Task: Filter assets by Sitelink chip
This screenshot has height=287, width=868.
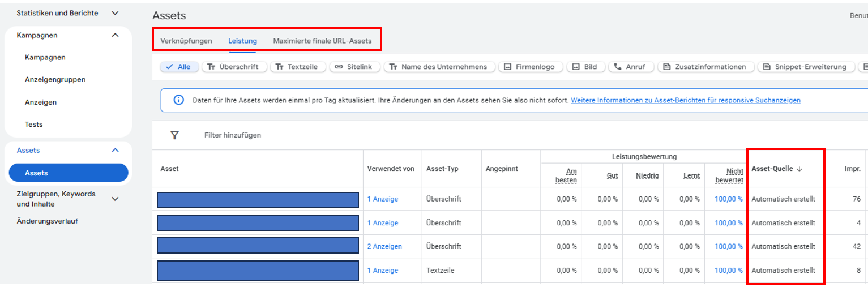Action: 354,67
